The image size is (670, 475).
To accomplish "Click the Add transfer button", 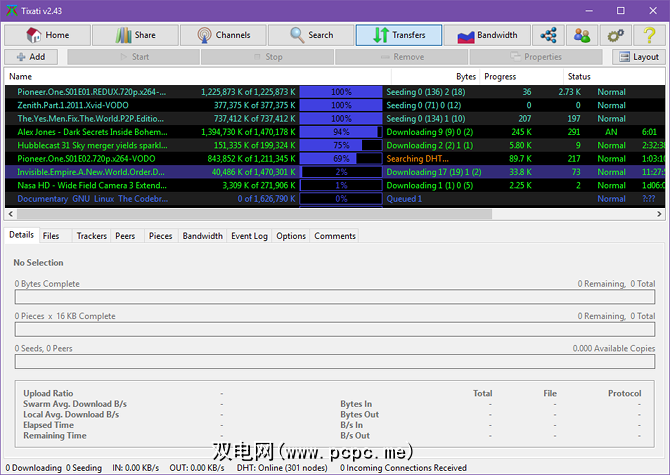I will point(32,57).
